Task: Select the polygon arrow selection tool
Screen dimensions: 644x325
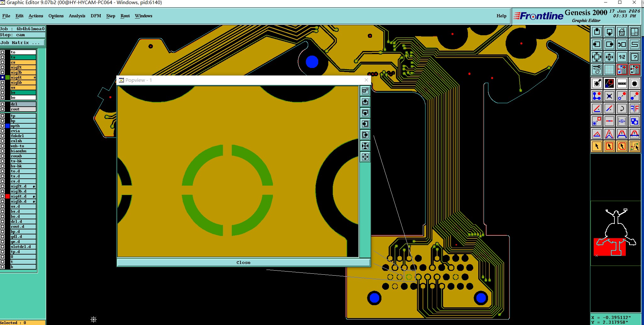Action: coord(622,146)
